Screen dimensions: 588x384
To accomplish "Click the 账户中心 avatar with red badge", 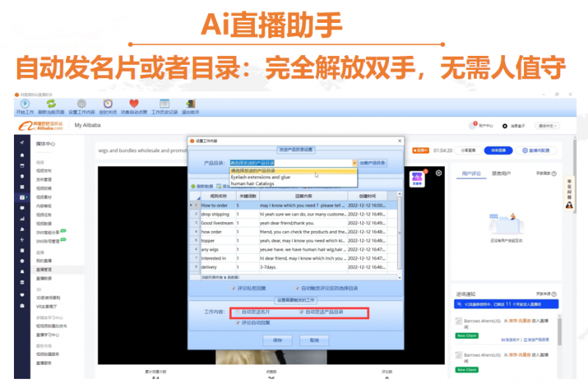I will pyautogui.click(x=473, y=125).
